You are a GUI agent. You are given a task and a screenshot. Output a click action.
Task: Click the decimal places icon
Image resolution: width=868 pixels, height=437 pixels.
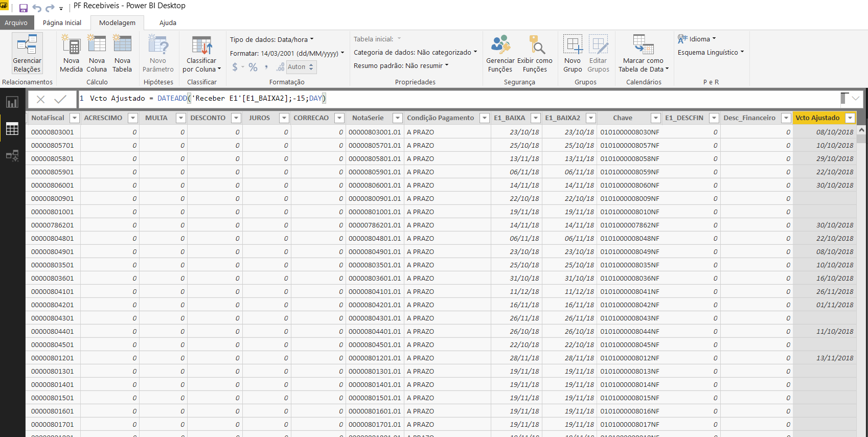click(280, 67)
